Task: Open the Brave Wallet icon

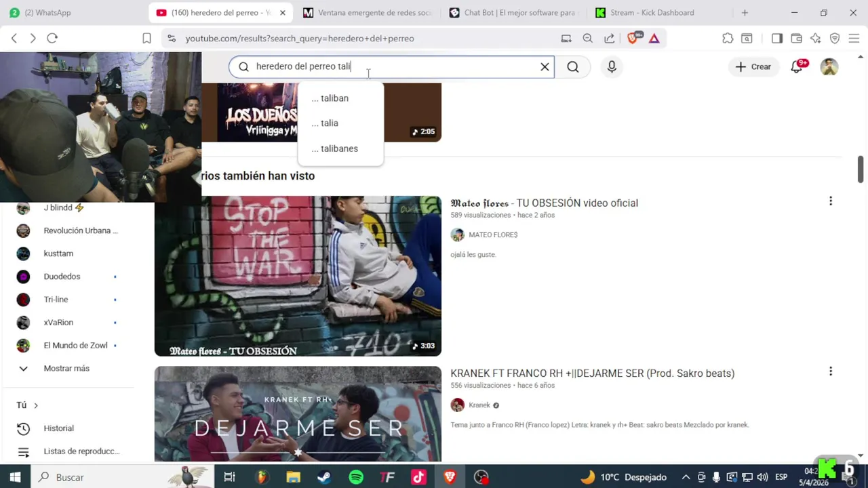Action: [x=796, y=39]
